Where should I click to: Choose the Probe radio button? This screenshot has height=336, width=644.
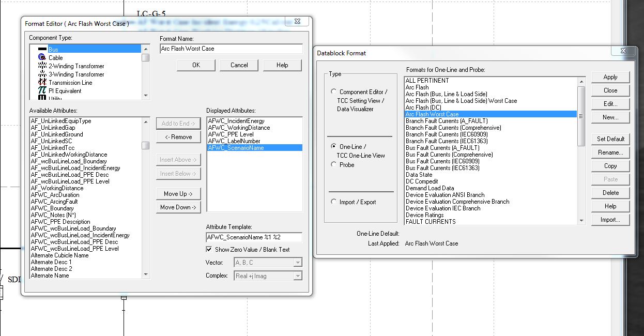coord(333,164)
